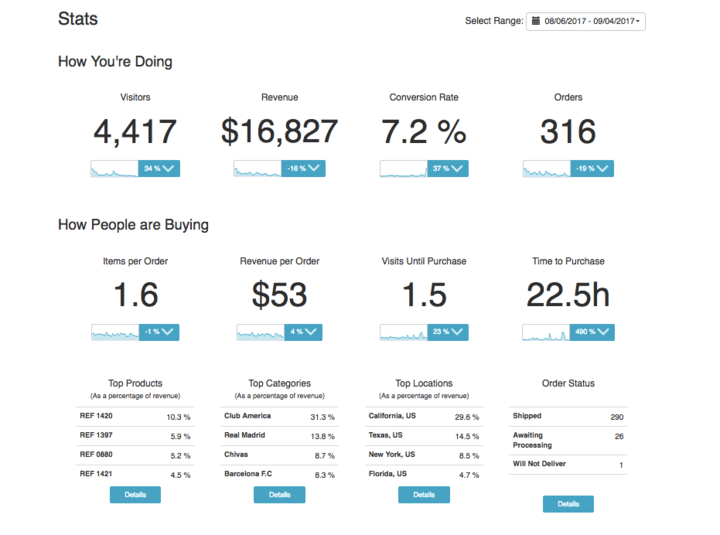Expand the Visits Until Purchase 23% chevron
The height and width of the screenshot is (535, 720).
(x=448, y=332)
